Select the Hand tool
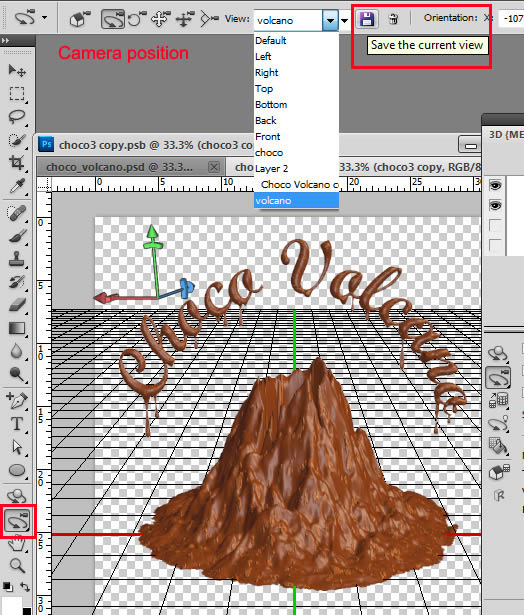This screenshot has height=615, width=524. tap(17, 544)
